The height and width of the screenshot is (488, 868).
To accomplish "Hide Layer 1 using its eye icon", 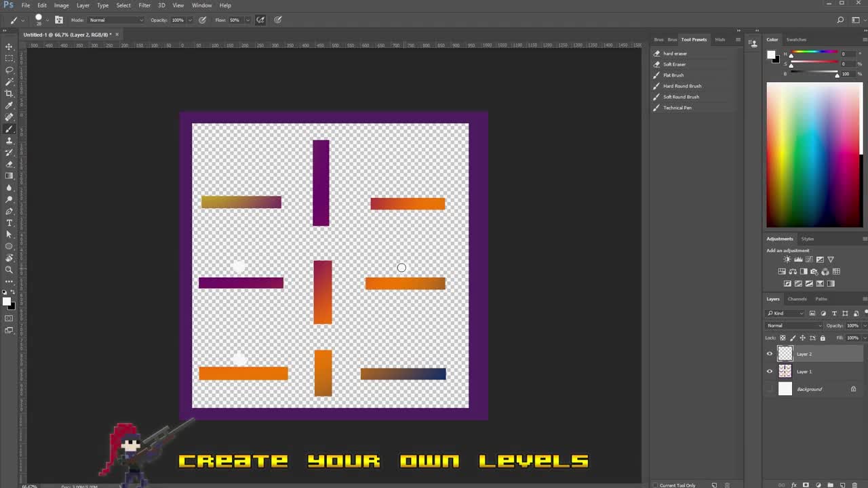I will (769, 371).
